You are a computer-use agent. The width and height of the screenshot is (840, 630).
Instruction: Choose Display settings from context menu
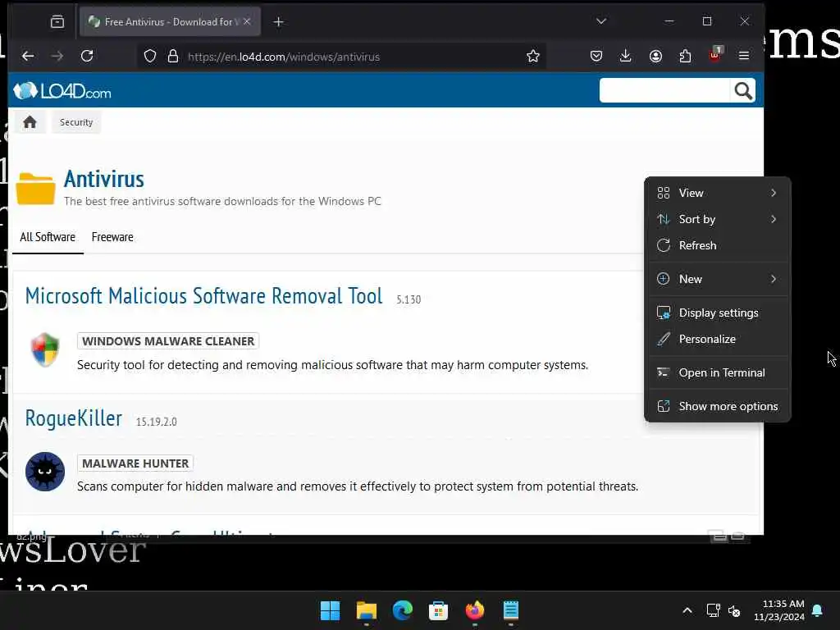pos(717,313)
